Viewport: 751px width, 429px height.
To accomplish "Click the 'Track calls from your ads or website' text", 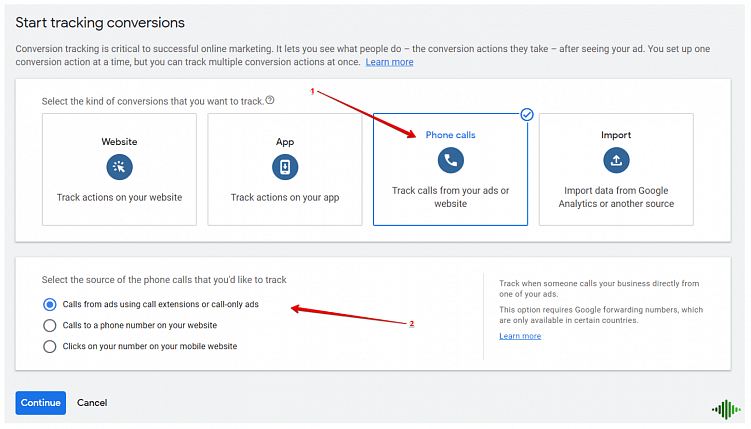I will click(x=451, y=197).
